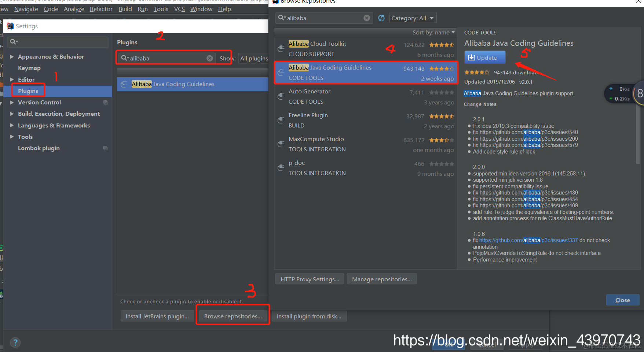Click HTTP Proxy Settings button

(x=310, y=279)
